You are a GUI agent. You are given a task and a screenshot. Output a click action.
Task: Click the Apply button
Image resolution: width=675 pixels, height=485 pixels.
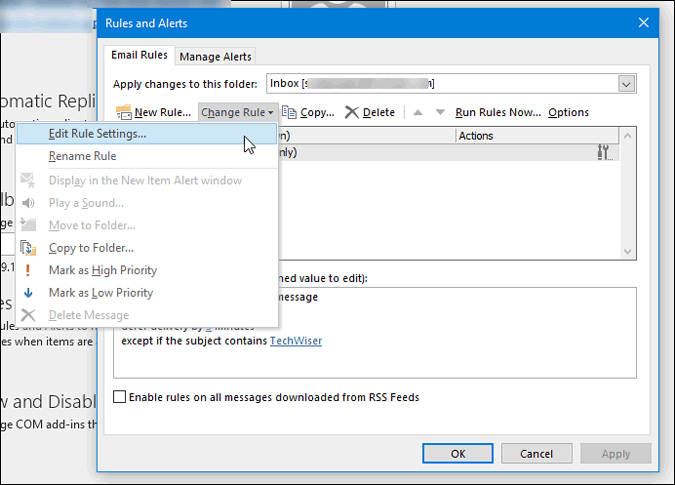tap(616, 454)
